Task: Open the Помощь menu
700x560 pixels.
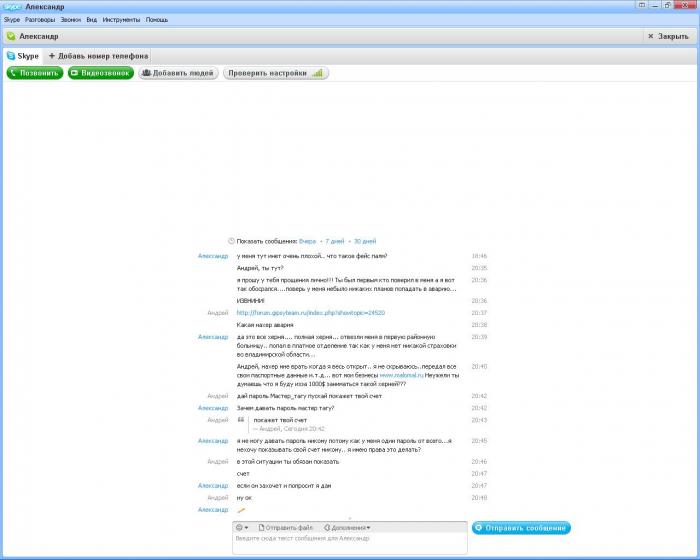Action: click(x=157, y=20)
